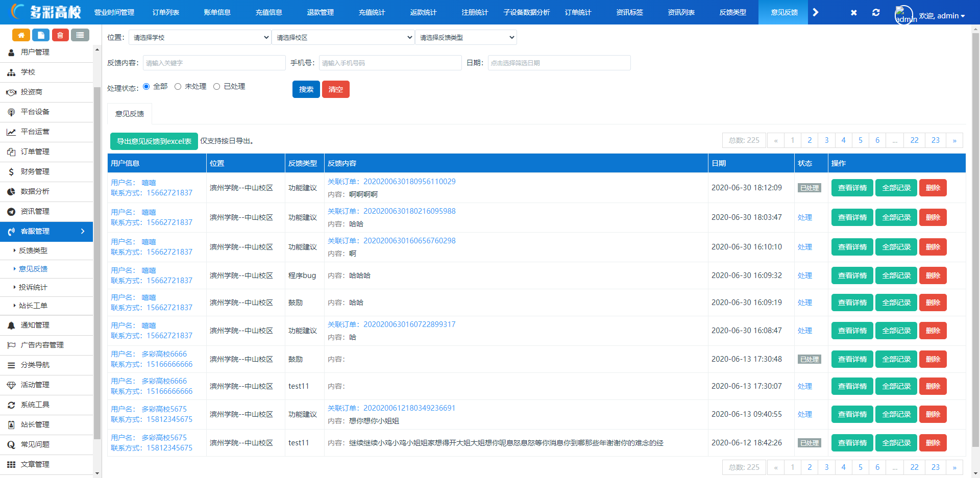Open 文章管理 via its grid icon
The width and height of the screenshot is (980, 478).
pyautogui.click(x=11, y=464)
